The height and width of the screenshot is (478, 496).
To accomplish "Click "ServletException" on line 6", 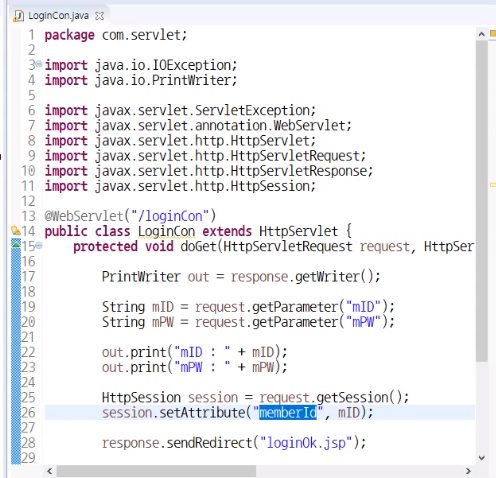I will 253,110.
